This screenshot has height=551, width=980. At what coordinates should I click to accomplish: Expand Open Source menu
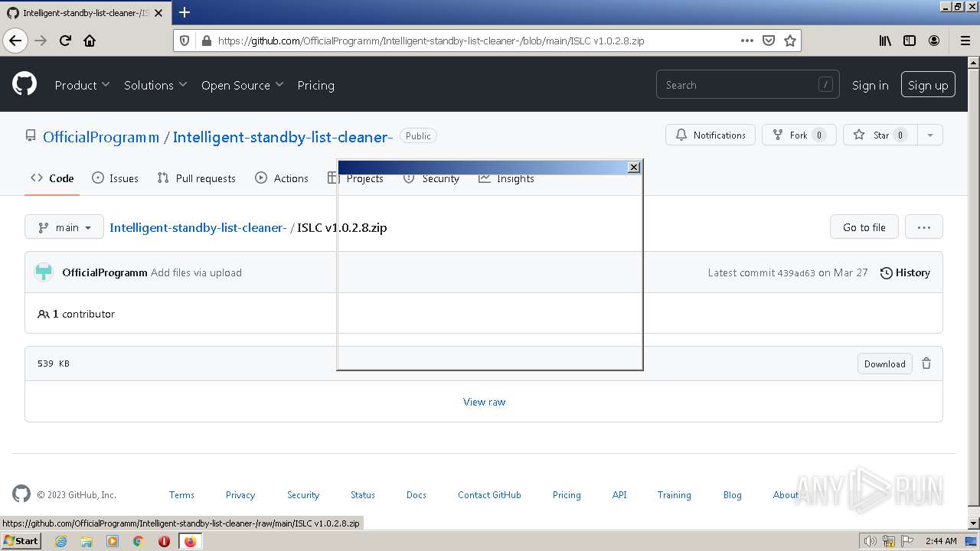242,85
